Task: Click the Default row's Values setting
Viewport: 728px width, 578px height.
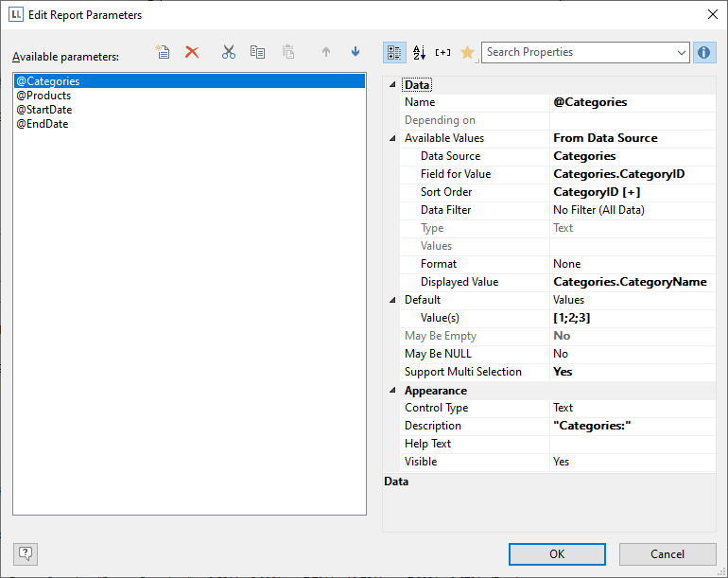Action: pyautogui.click(x=633, y=300)
